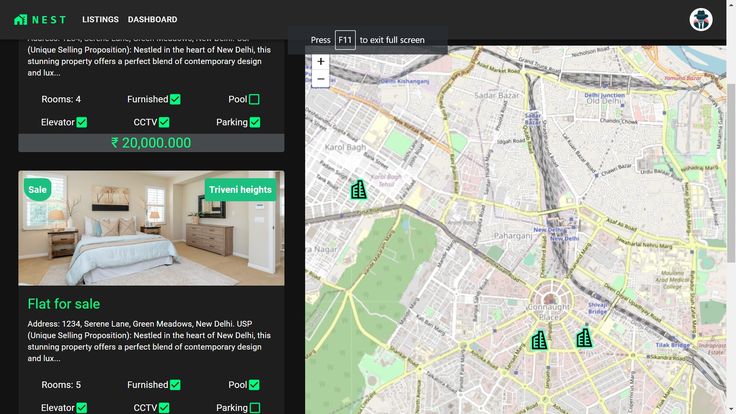Open the Triveni heights bedroom photo
The width and height of the screenshot is (736, 414).
click(x=151, y=228)
